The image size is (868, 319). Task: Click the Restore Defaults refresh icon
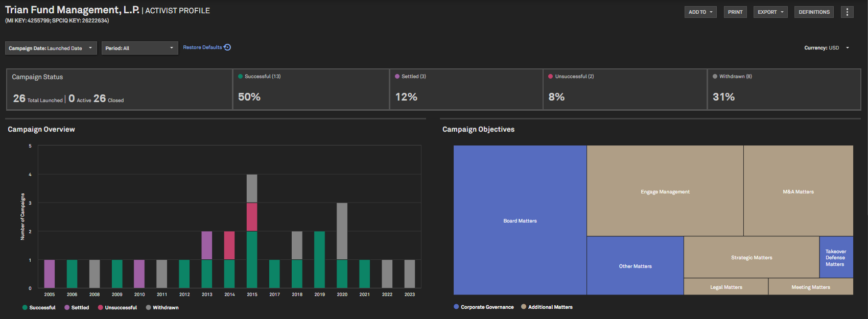tap(228, 47)
